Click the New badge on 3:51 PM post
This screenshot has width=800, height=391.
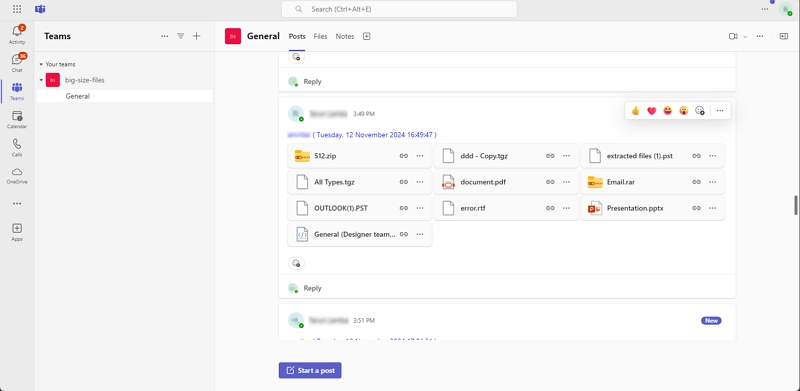[x=711, y=321]
